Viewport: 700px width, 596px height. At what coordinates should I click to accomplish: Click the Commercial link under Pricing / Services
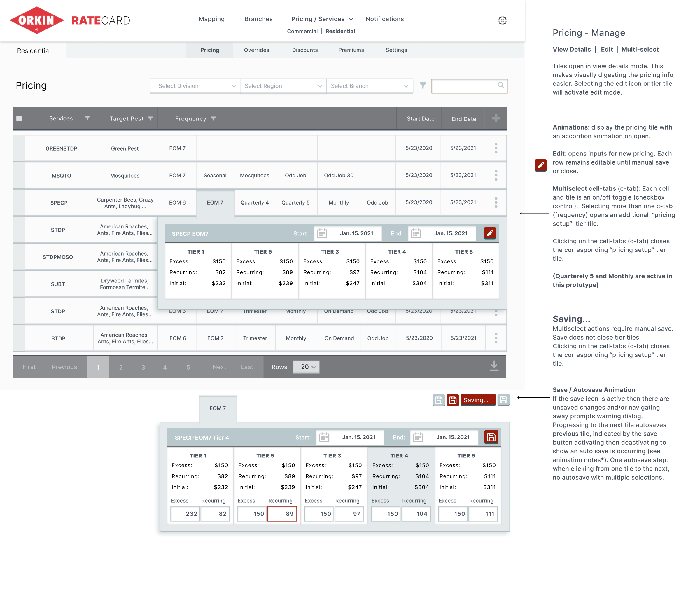tap(302, 31)
